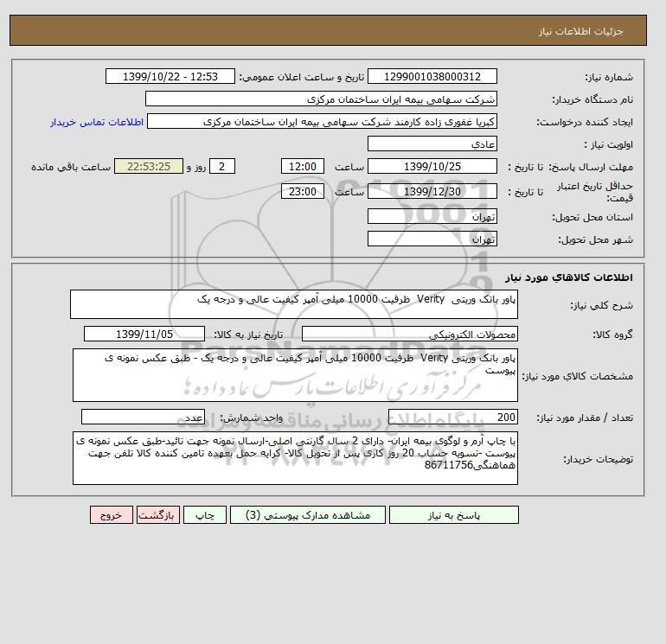The width and height of the screenshot is (666, 644).
Task: Click the buyer organization name field
Action: 321,99
